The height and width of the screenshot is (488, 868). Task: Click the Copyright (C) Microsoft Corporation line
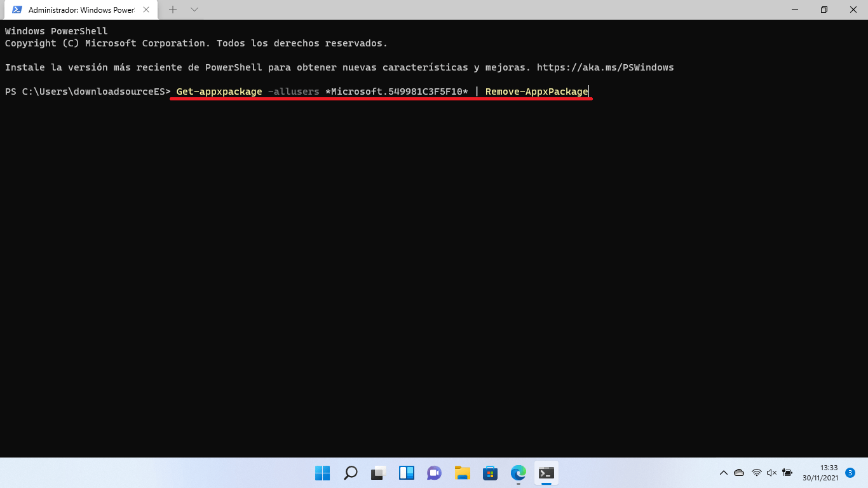click(x=196, y=43)
